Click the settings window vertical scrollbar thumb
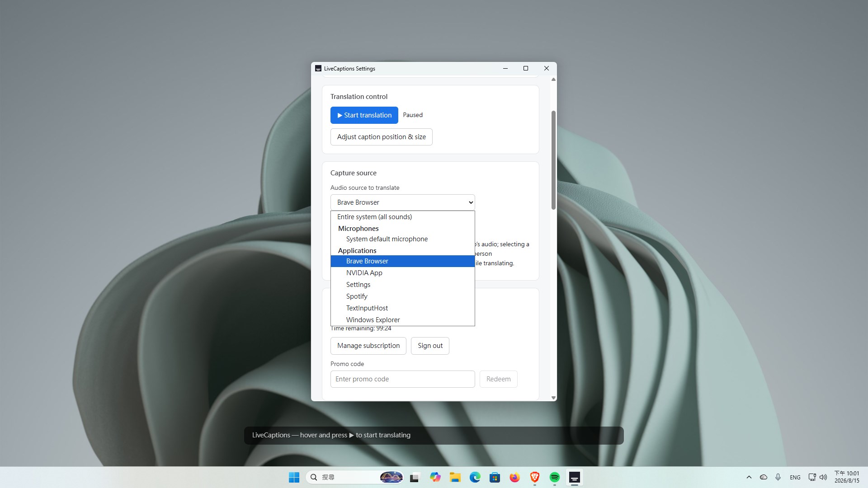This screenshot has height=488, width=868. [x=553, y=160]
